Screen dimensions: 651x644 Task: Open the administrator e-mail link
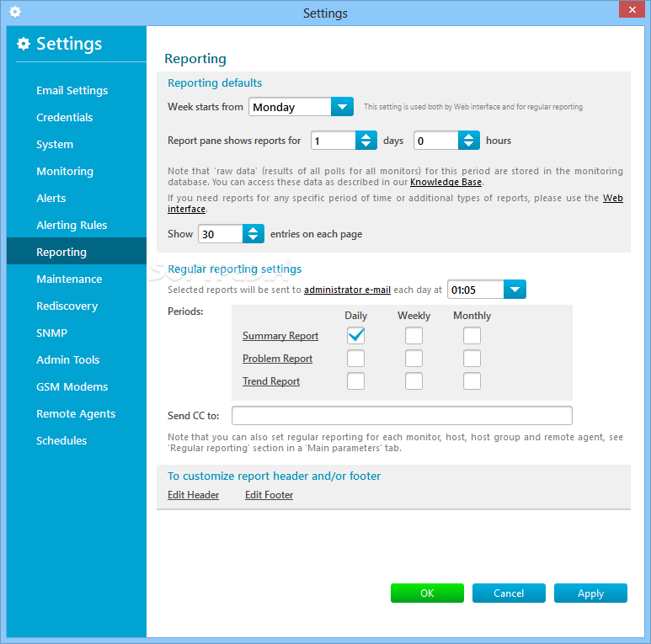pyautogui.click(x=347, y=290)
